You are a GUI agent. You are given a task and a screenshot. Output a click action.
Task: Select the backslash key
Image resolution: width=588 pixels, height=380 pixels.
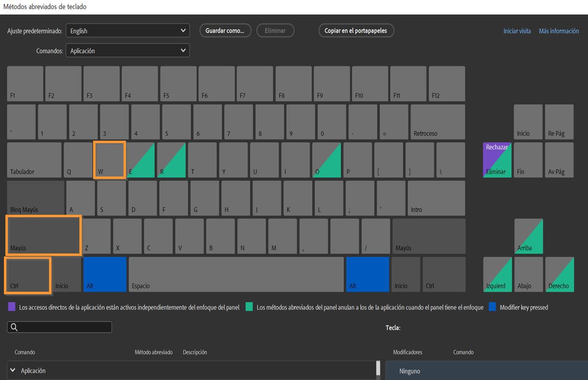pos(451,160)
